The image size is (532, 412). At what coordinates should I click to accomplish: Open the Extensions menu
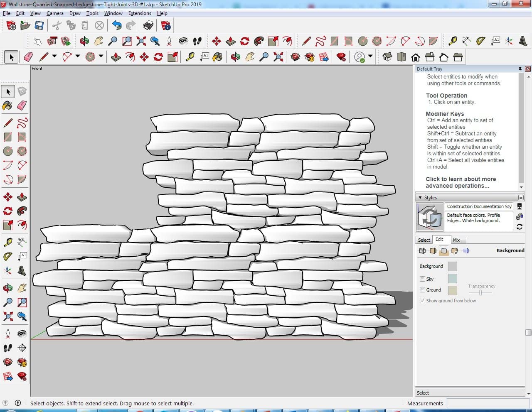click(x=140, y=13)
